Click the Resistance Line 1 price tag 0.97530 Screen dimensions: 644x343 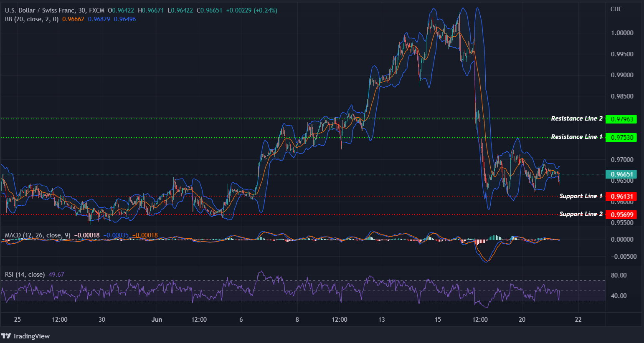(621, 137)
